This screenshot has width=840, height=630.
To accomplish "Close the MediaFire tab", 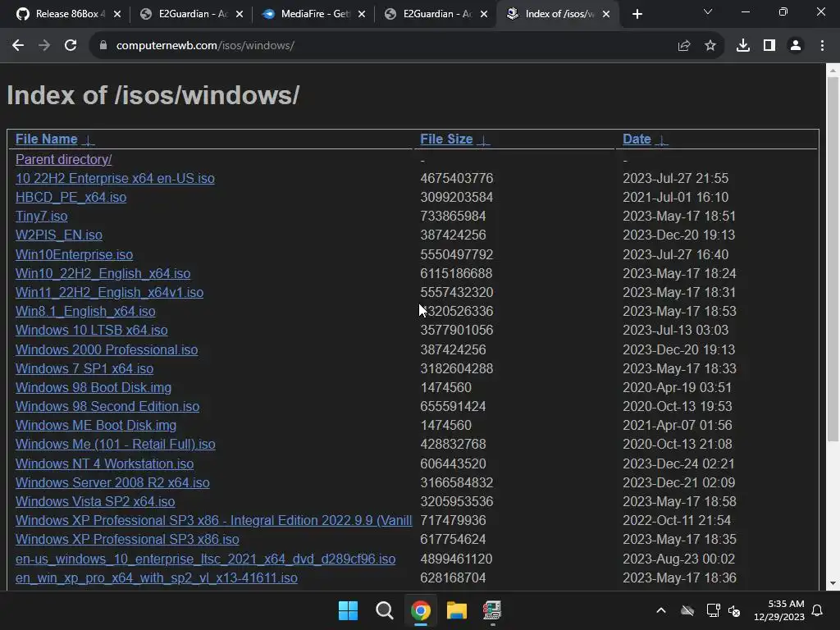I will [362, 14].
